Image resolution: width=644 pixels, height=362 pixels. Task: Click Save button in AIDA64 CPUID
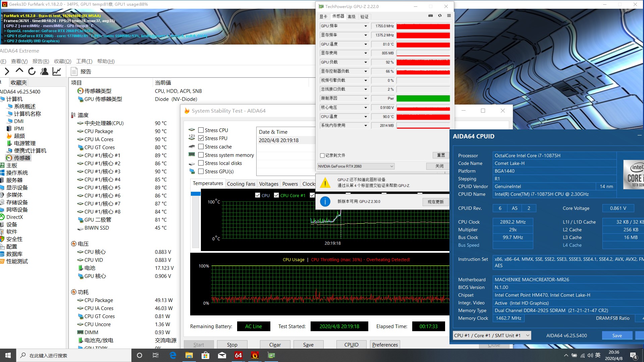[x=617, y=336]
